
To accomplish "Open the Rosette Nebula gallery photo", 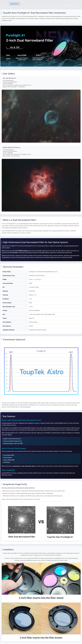I will point(41,185).
